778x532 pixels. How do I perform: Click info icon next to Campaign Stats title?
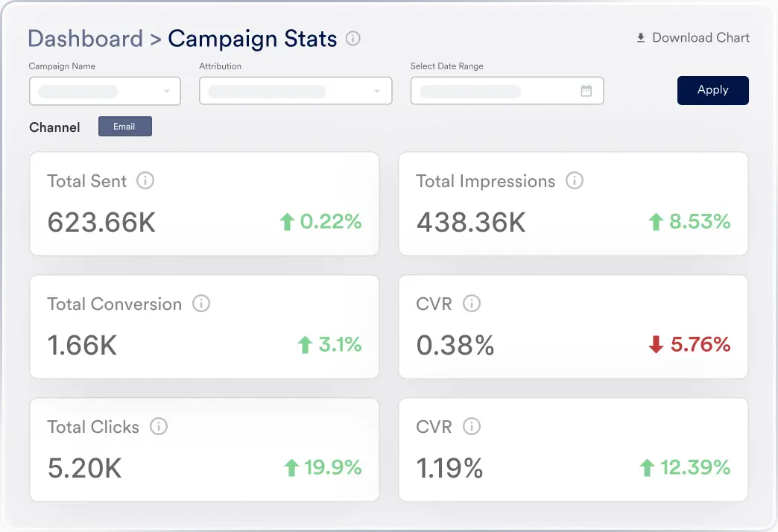tap(353, 38)
